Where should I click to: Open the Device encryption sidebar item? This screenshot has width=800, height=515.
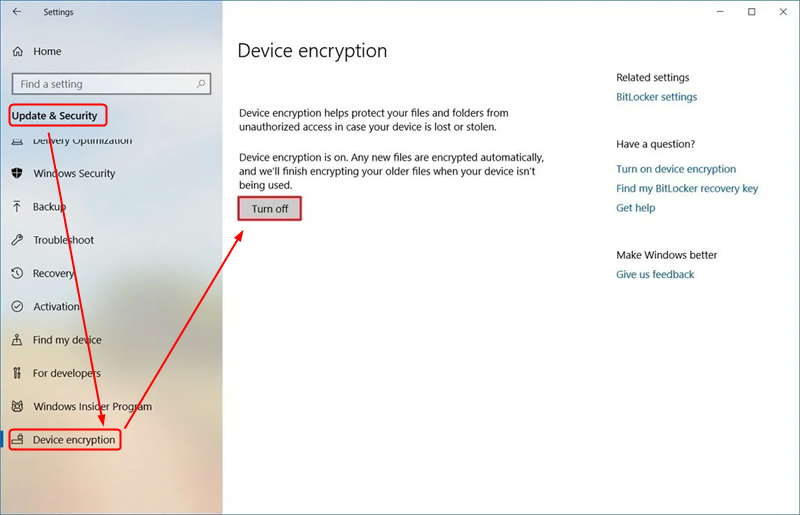[x=65, y=439]
